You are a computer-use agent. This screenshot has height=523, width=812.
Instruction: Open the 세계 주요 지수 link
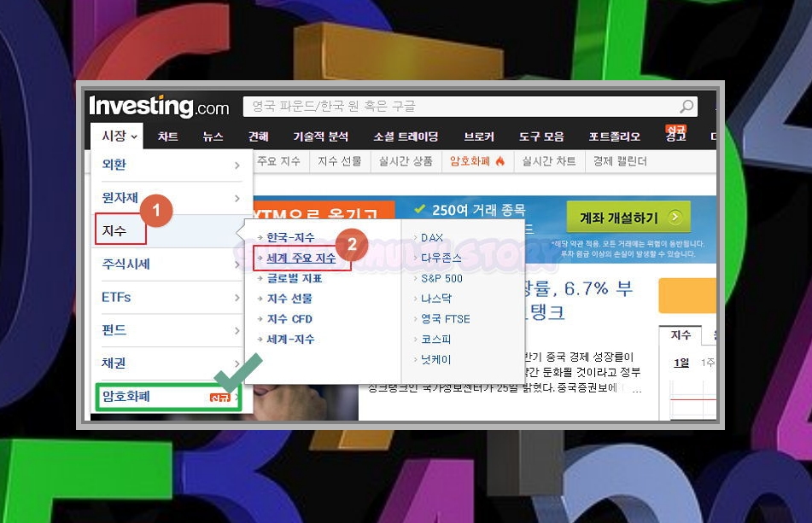click(301, 258)
